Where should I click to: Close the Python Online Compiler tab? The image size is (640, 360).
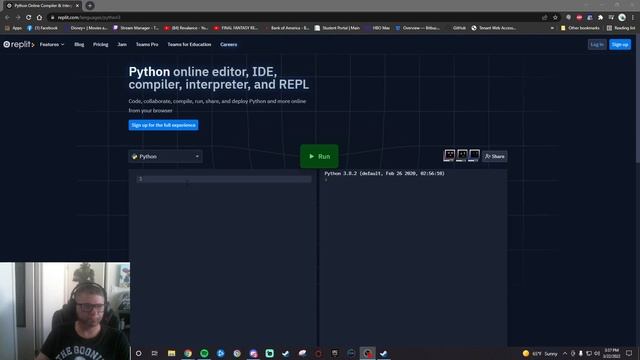pyautogui.click(x=77, y=6)
